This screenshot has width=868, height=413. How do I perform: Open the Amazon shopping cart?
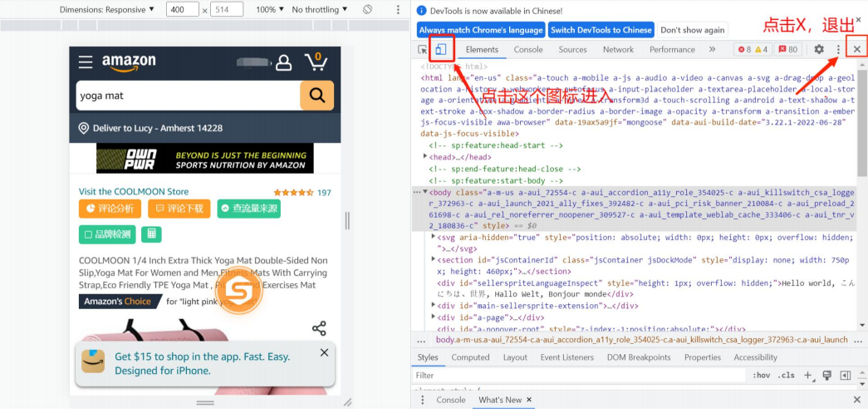coord(316,61)
